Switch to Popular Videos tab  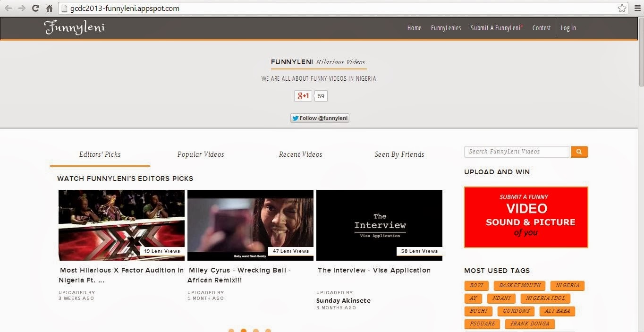[x=201, y=154]
